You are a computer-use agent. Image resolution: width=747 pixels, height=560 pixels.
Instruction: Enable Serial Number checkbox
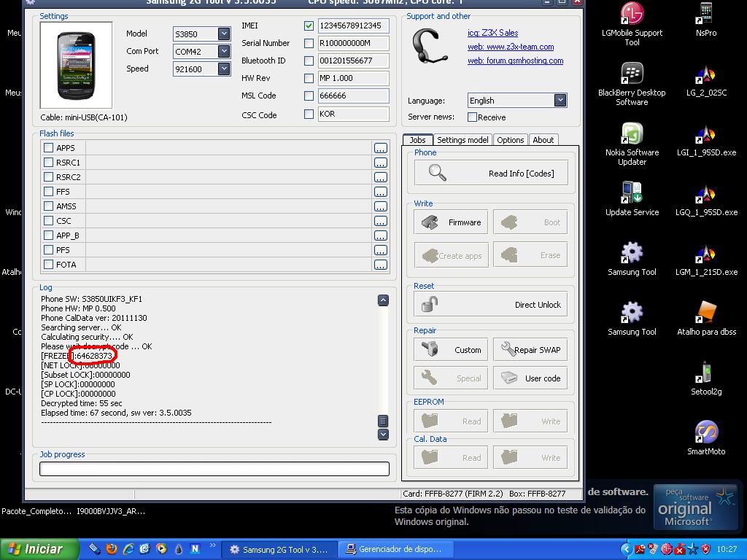tap(309, 43)
